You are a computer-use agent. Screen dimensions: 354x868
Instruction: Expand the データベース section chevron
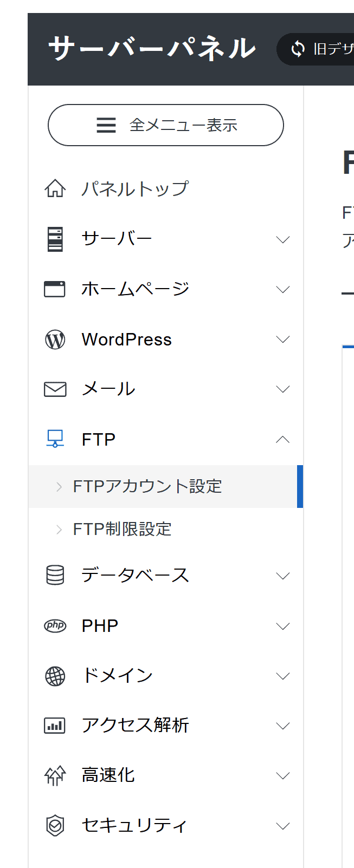(282, 576)
